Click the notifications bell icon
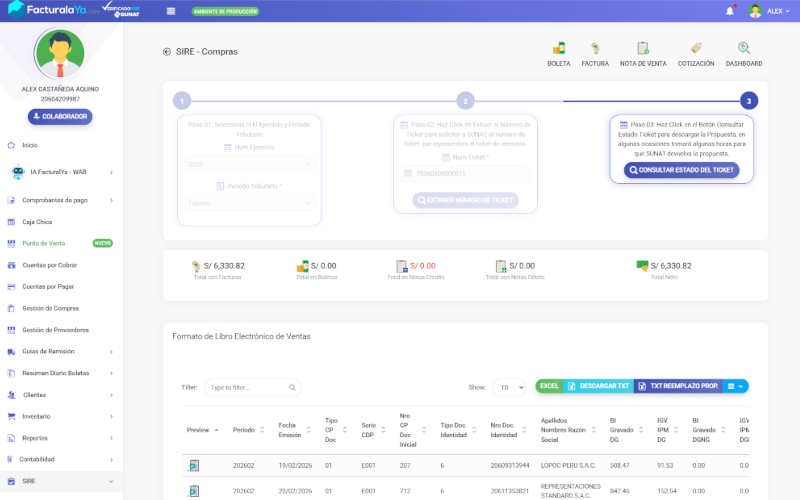This screenshot has width=800, height=500. coord(729,11)
